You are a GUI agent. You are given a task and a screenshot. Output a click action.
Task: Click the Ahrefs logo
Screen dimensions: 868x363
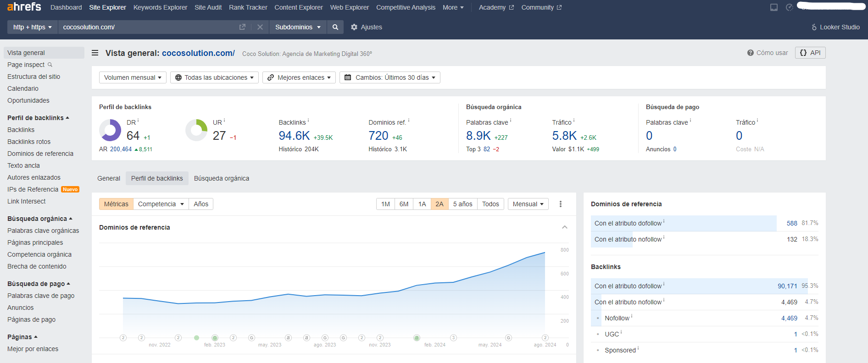point(24,7)
